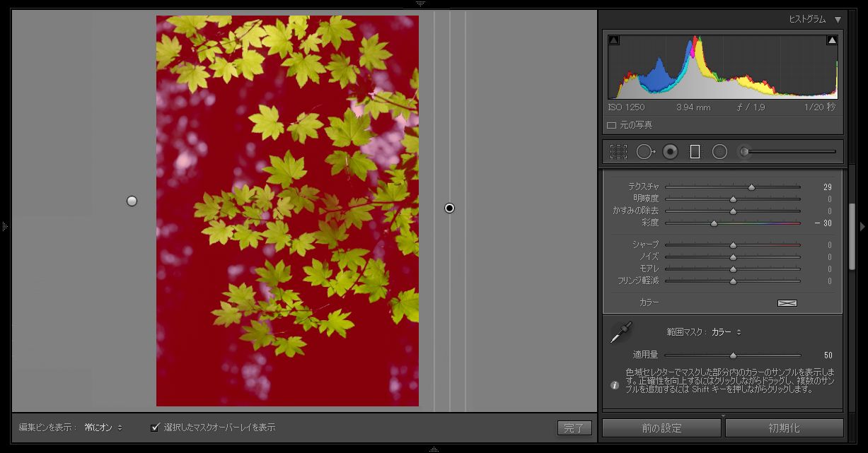This screenshot has width=868, height=453.
Task: Click the gray edit pin left of photo
Action: click(132, 201)
